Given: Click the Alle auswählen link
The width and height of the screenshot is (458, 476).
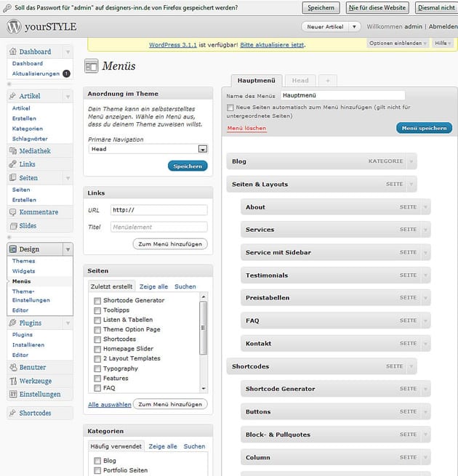Looking at the screenshot, I should click(110, 404).
